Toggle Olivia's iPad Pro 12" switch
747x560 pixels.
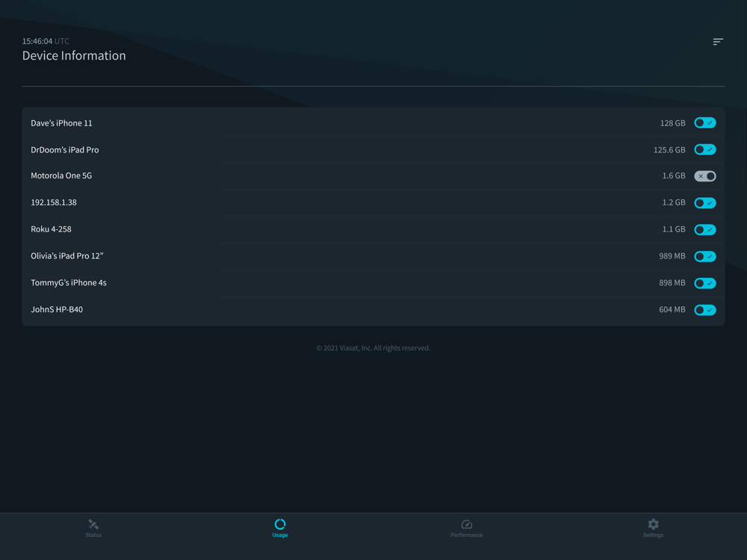[704, 256]
